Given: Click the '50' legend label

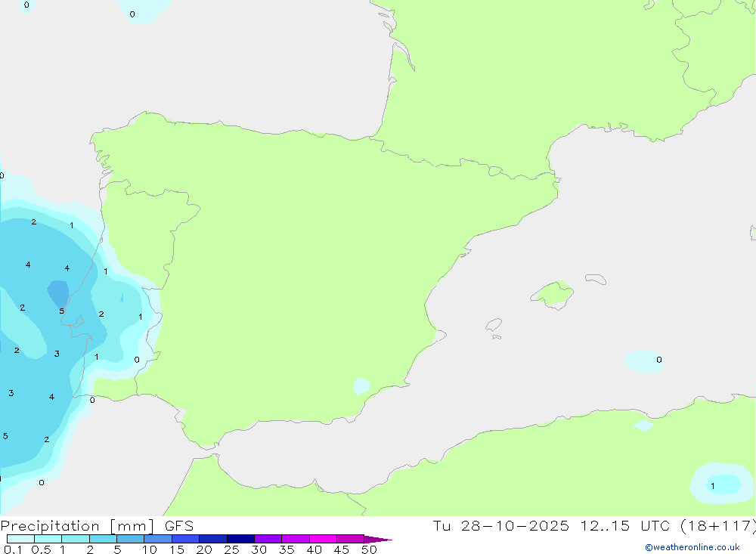Looking at the screenshot, I should [369, 549].
